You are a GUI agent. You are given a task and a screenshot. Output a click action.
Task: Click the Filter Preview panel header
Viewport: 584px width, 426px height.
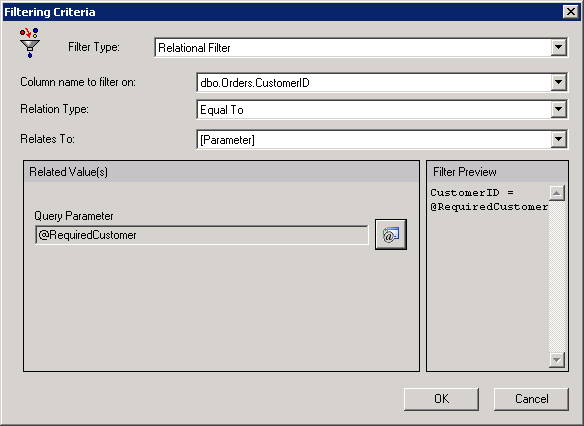(x=497, y=172)
